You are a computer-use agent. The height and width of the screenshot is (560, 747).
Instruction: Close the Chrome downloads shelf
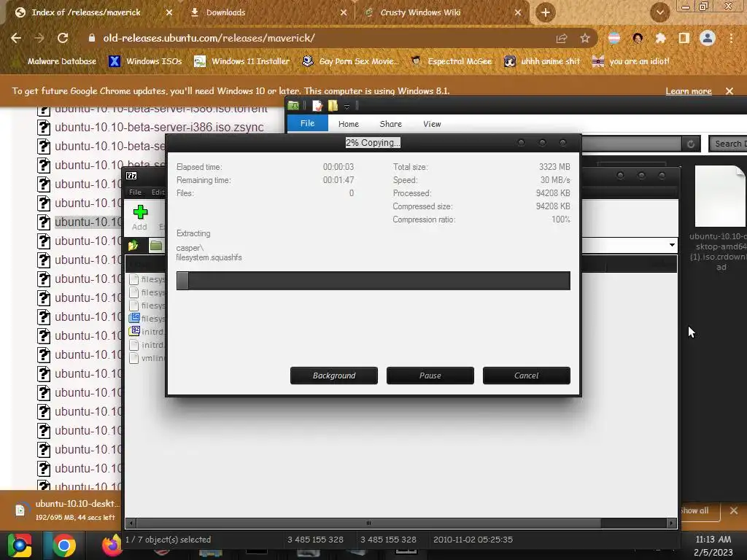point(734,510)
